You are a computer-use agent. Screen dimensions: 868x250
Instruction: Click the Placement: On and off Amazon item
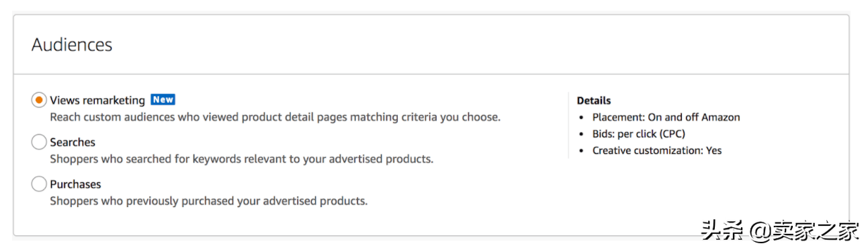point(666,118)
